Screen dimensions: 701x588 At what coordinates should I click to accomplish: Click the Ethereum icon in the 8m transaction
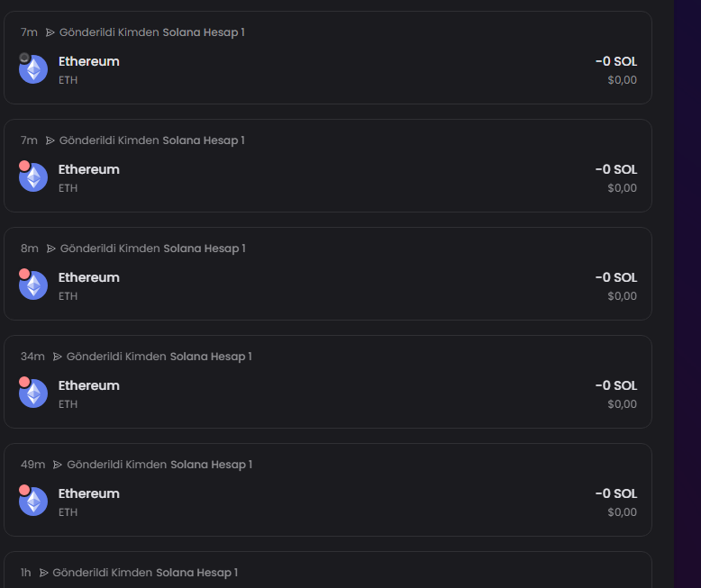(x=33, y=285)
